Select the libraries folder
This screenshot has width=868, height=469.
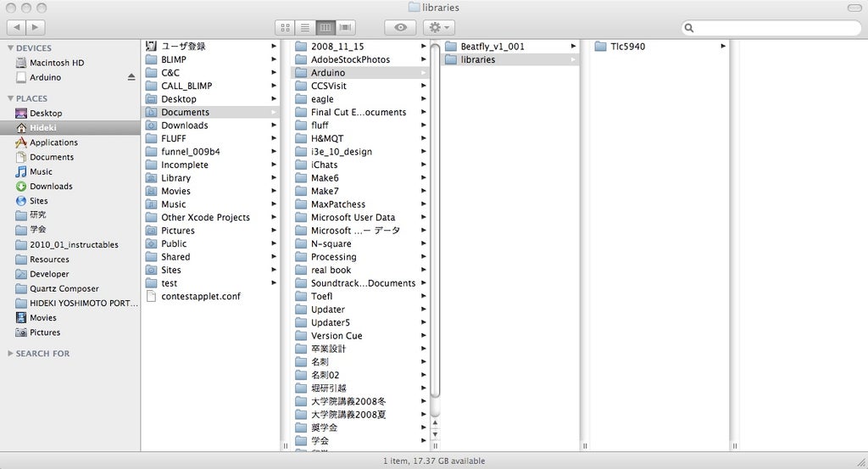point(509,59)
